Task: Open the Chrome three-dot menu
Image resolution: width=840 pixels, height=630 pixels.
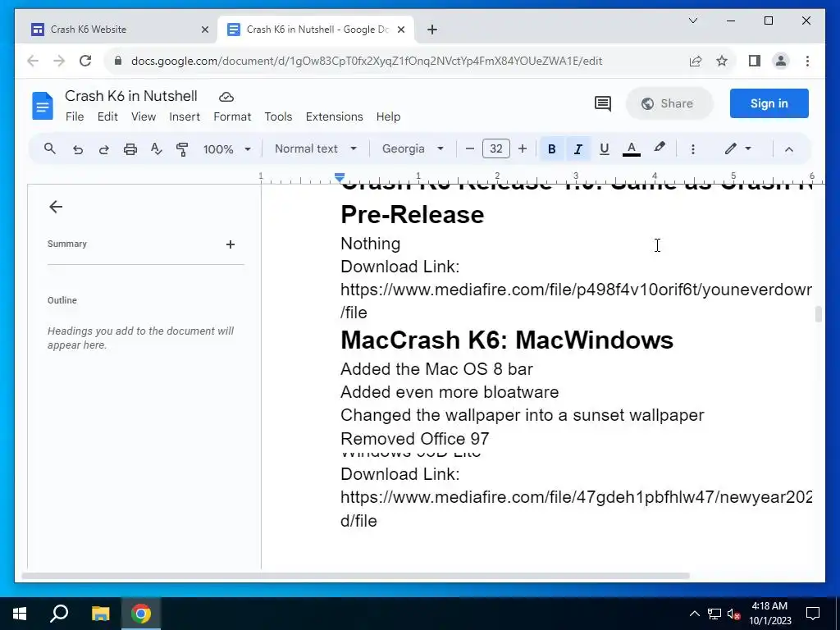Action: click(x=807, y=61)
